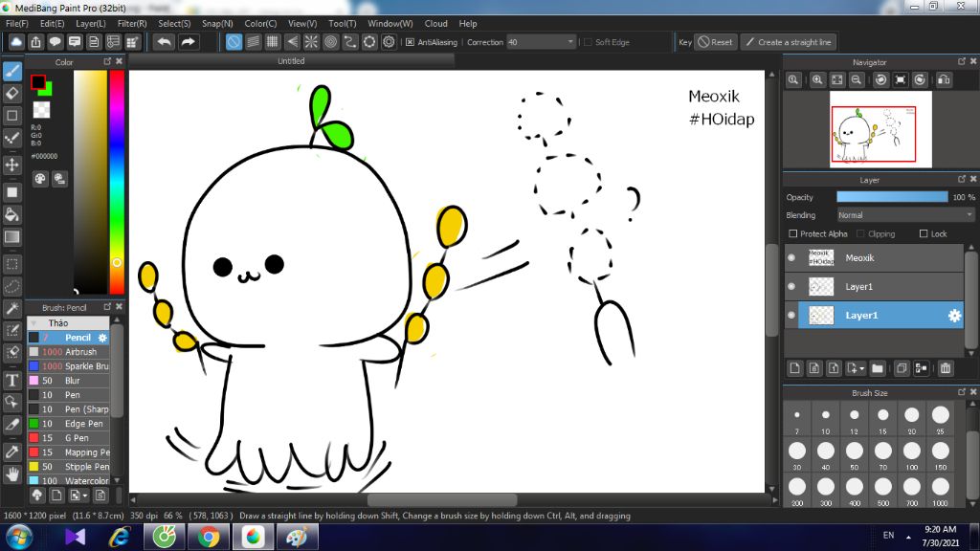Select the G Pen brush
This screenshot has width=980, height=551.
click(x=78, y=438)
